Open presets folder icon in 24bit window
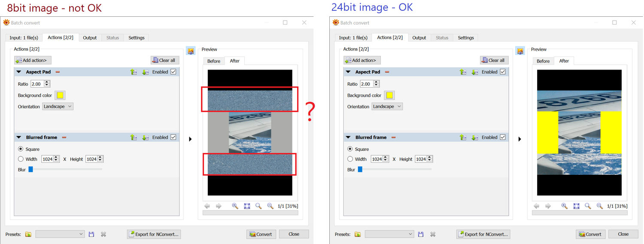The width and height of the screenshot is (644, 244). [x=358, y=234]
